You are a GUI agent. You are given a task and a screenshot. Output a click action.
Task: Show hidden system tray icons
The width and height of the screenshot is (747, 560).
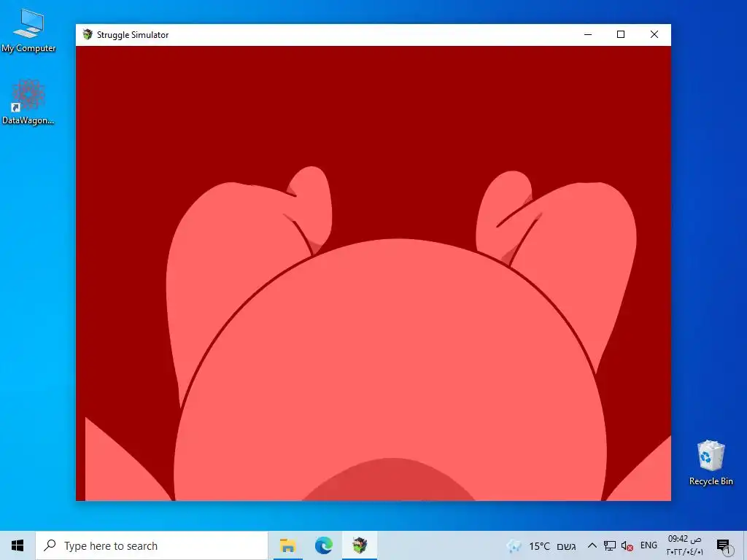click(x=592, y=545)
